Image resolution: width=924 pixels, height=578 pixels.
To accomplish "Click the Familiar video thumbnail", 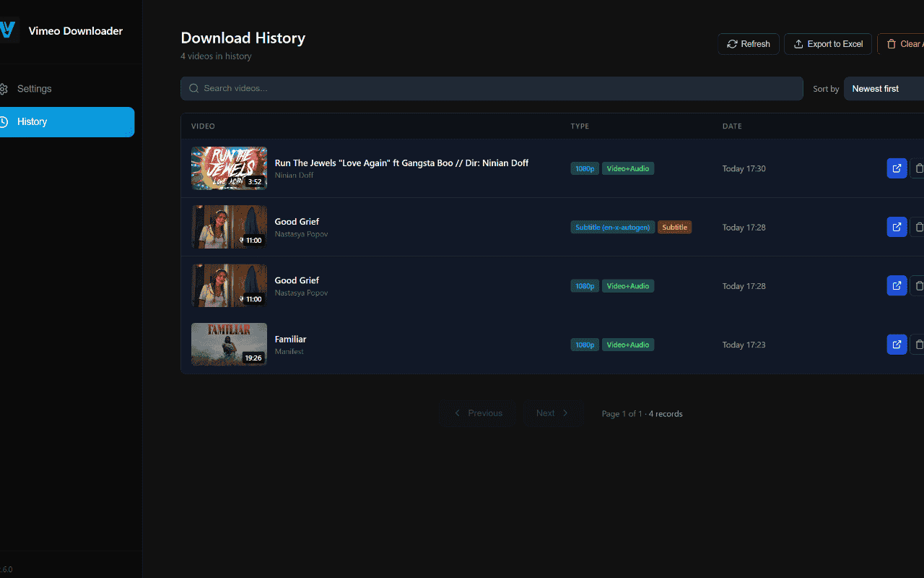I will point(229,345).
